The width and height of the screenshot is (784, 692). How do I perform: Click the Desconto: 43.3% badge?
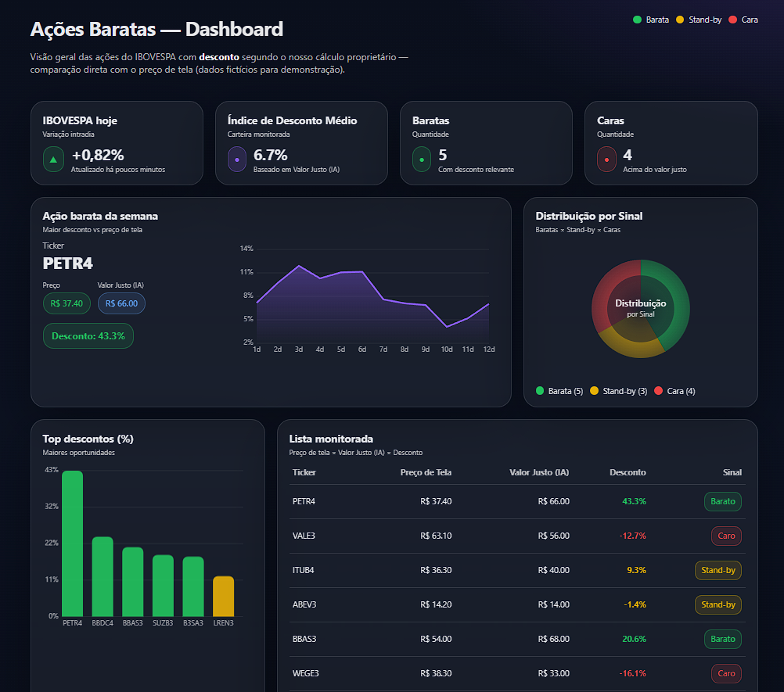click(88, 335)
